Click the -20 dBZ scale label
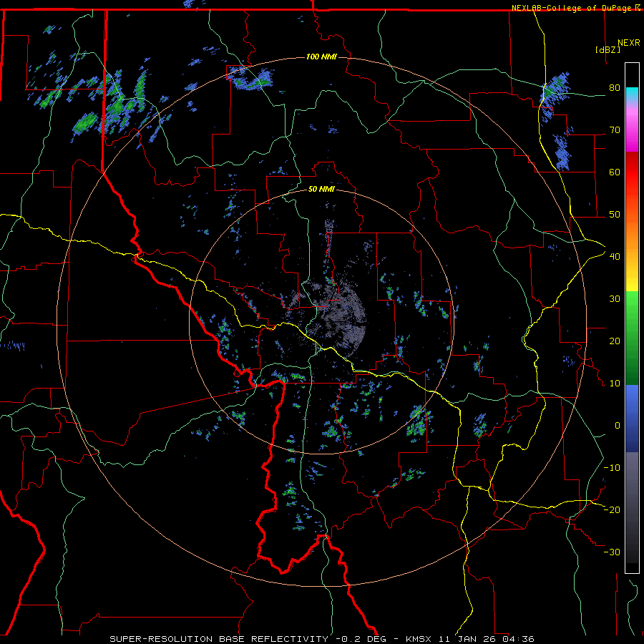 612,509
